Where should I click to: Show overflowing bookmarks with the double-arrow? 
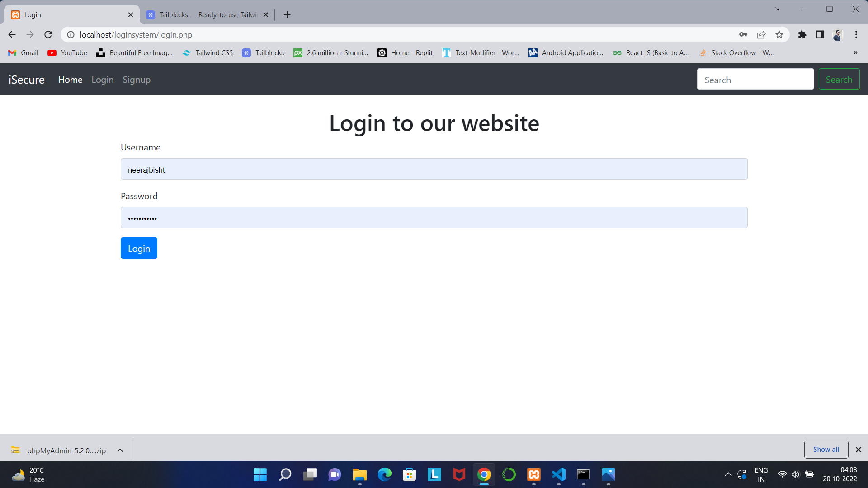[855, 52]
